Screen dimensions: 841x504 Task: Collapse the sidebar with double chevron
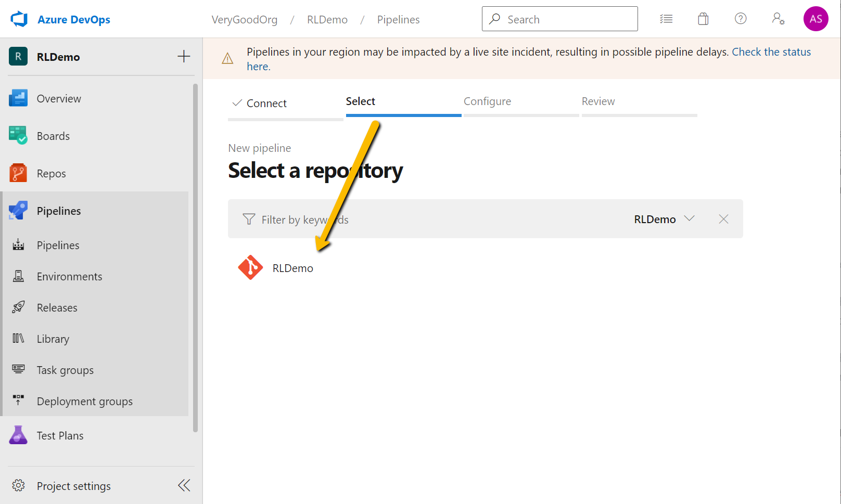tap(184, 486)
